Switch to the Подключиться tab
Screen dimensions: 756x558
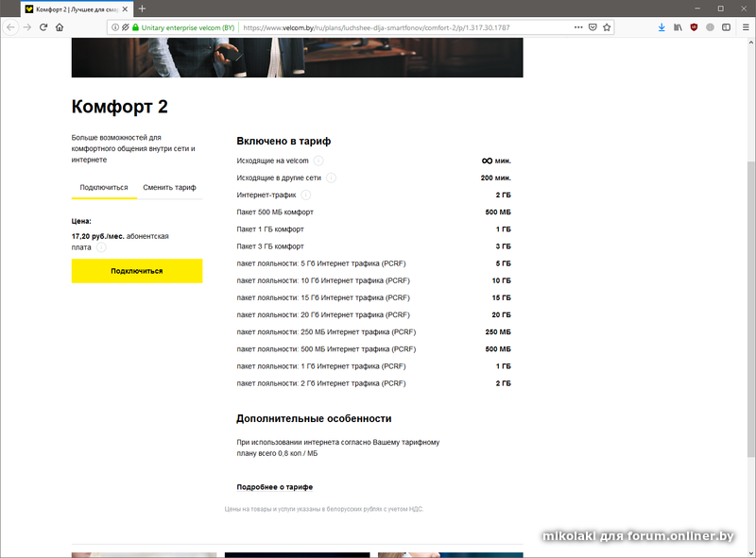click(x=104, y=188)
